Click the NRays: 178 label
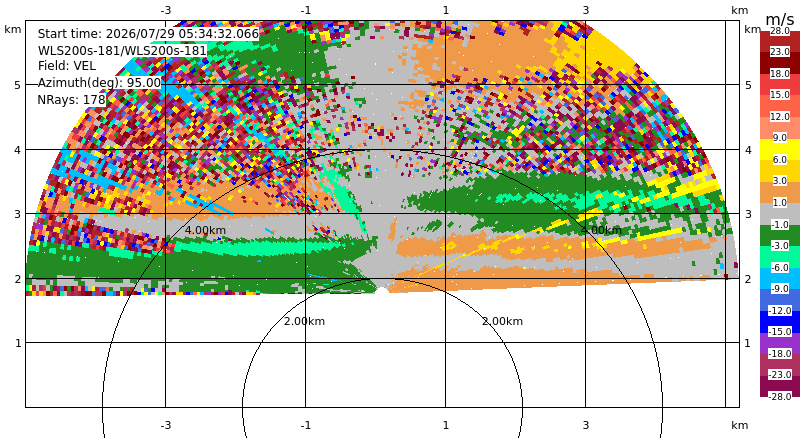 tap(71, 100)
